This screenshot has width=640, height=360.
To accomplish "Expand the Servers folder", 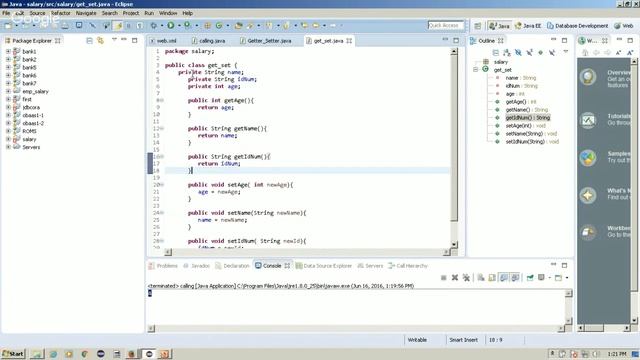I will 8,147.
